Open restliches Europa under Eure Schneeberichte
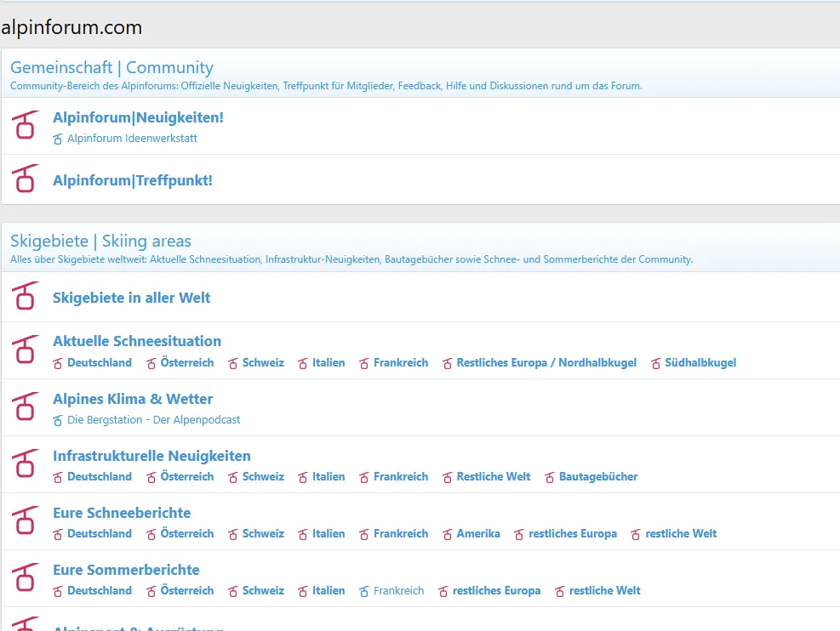The height and width of the screenshot is (631, 840). click(573, 533)
